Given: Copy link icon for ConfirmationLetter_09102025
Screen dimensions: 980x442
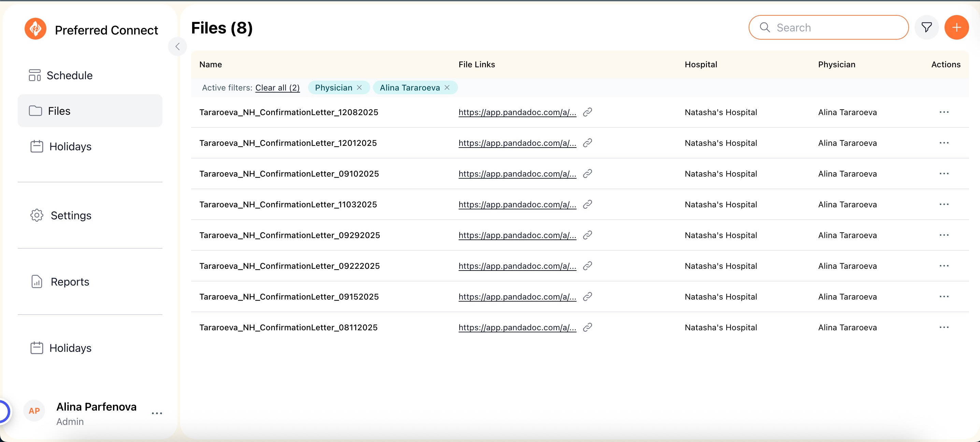Looking at the screenshot, I should (x=587, y=174).
